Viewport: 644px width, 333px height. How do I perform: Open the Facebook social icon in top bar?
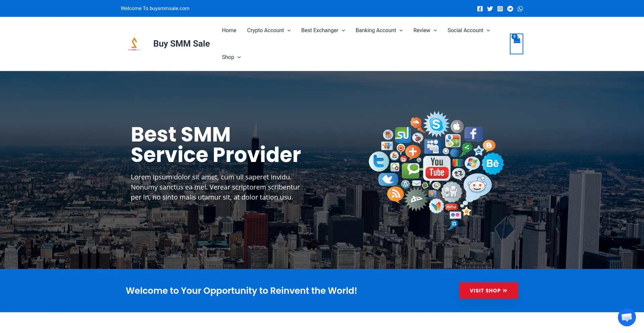click(x=480, y=9)
